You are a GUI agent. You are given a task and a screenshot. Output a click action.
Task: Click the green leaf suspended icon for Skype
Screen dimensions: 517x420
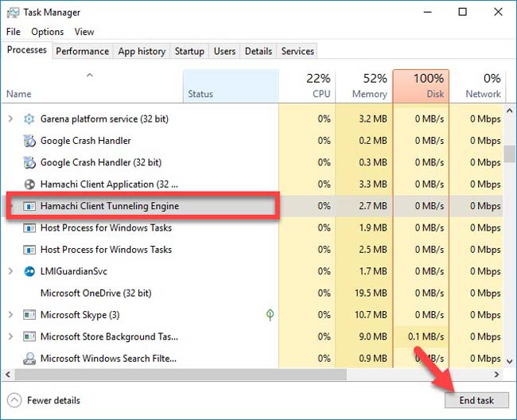[270, 315]
